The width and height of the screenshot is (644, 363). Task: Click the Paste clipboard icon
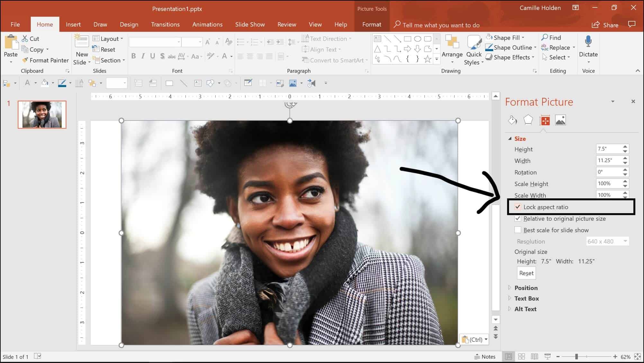pos(11,42)
